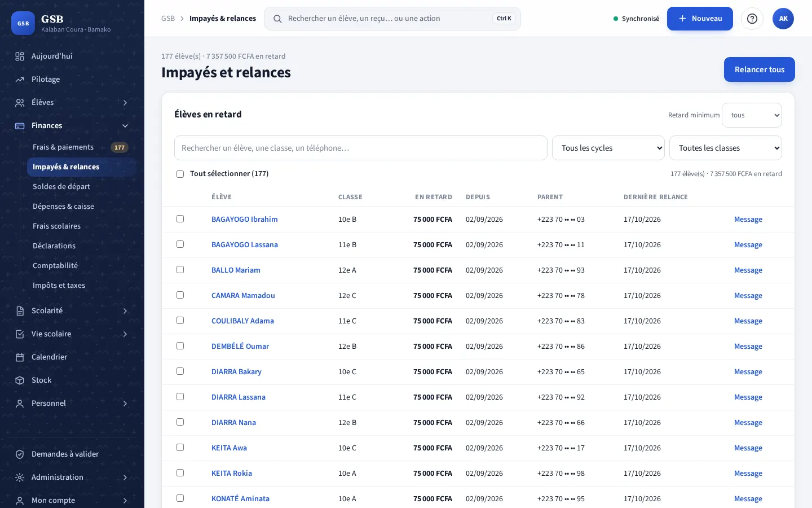Click the student search field in table
This screenshot has height=508, width=812.
pos(361,148)
